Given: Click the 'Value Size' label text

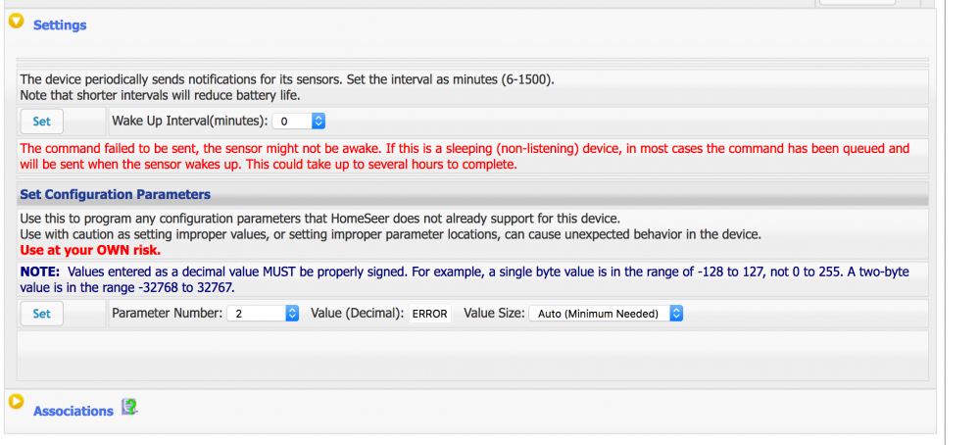Looking at the screenshot, I should click(x=494, y=314).
